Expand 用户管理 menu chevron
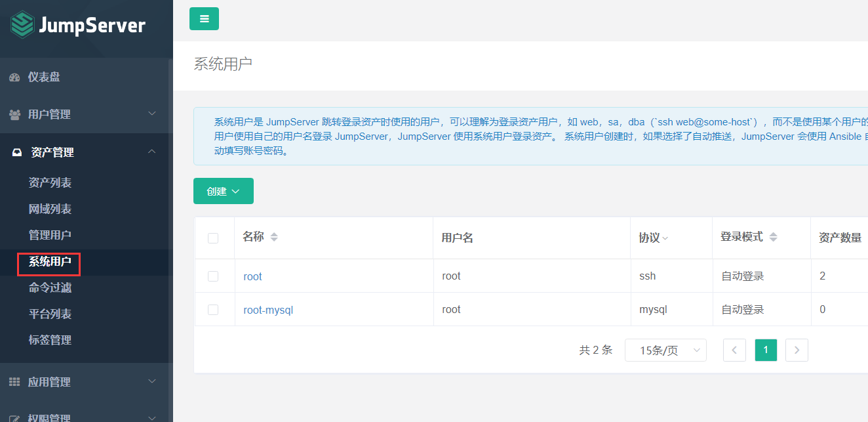Screen dimensions: 868x422 pyautogui.click(x=152, y=114)
